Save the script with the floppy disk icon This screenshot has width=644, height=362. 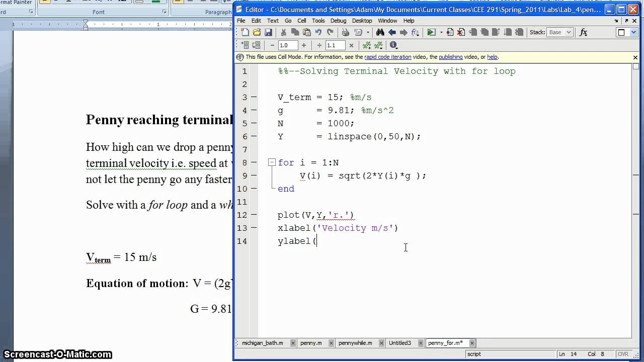click(x=268, y=32)
